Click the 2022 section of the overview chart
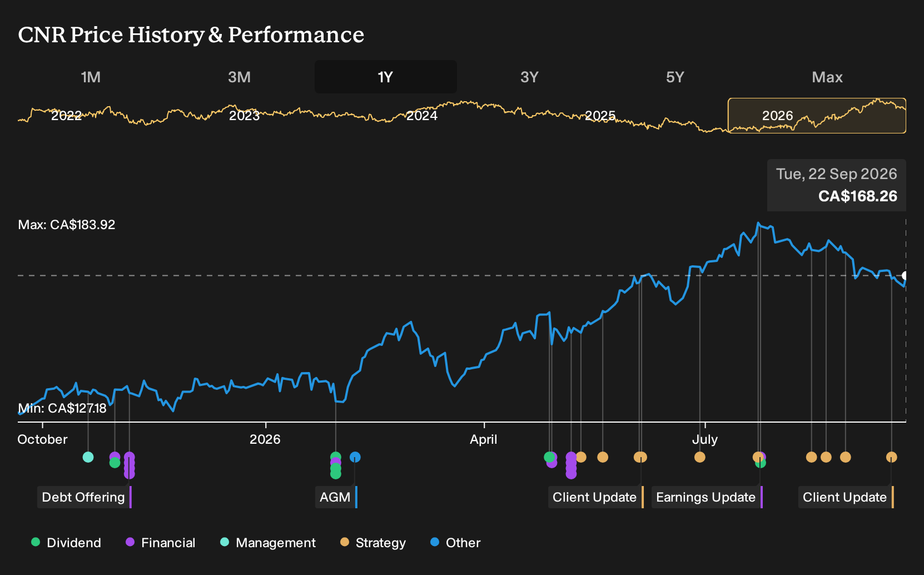 pos(67,116)
